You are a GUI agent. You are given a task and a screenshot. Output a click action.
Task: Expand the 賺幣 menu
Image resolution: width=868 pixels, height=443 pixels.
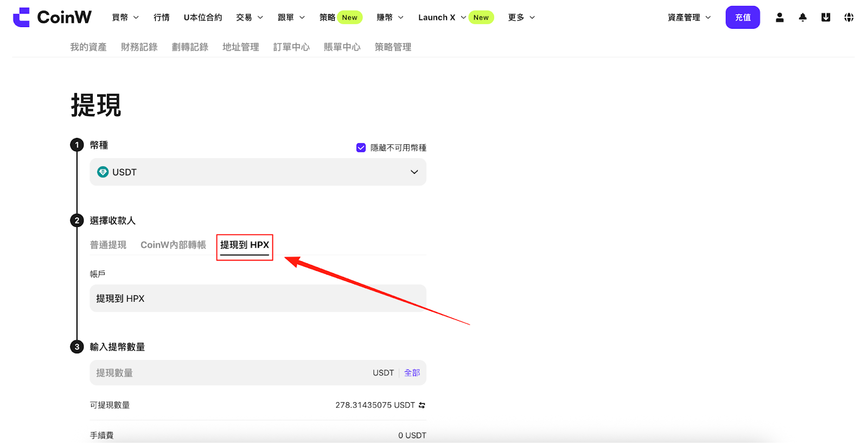tap(390, 17)
